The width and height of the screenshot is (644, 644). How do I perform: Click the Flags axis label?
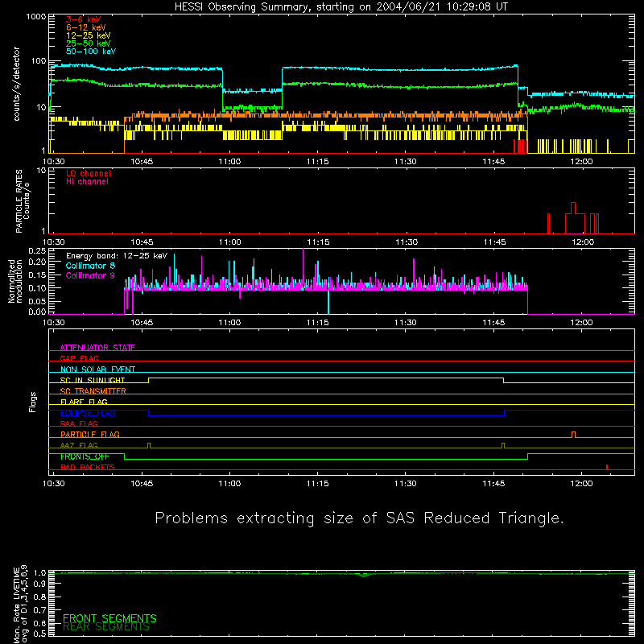point(33,402)
